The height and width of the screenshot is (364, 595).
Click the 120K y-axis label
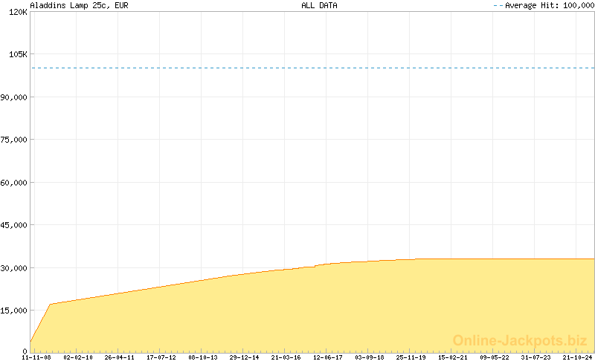click(16, 12)
